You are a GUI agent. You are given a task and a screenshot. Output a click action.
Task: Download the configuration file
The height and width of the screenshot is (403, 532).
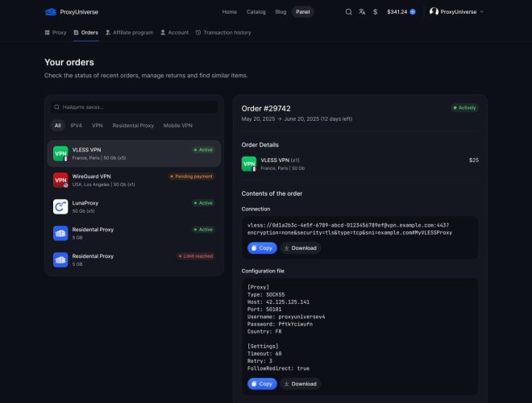pos(301,384)
